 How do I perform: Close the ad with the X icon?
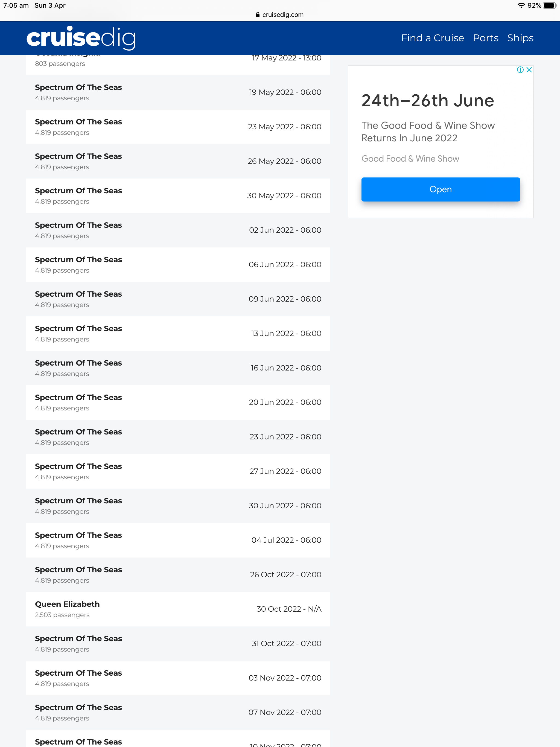pyautogui.click(x=529, y=69)
